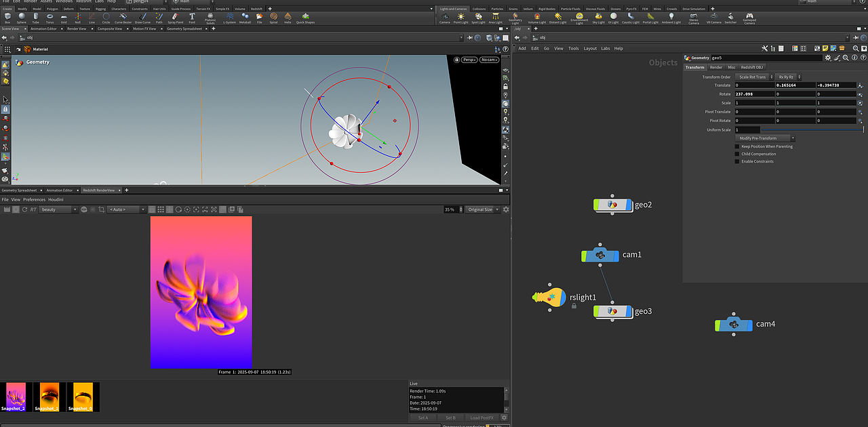The image size is (868, 427).
Task: Add a Grid from the shelf
Action: pyautogui.click(x=64, y=18)
